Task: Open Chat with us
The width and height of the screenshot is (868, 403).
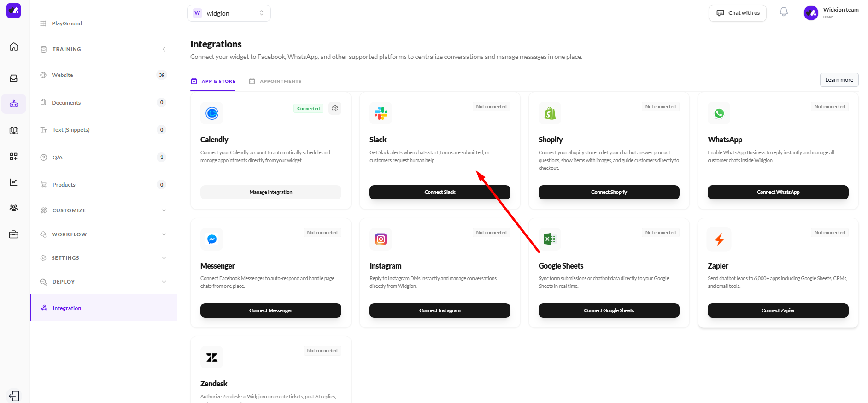Action: point(737,13)
